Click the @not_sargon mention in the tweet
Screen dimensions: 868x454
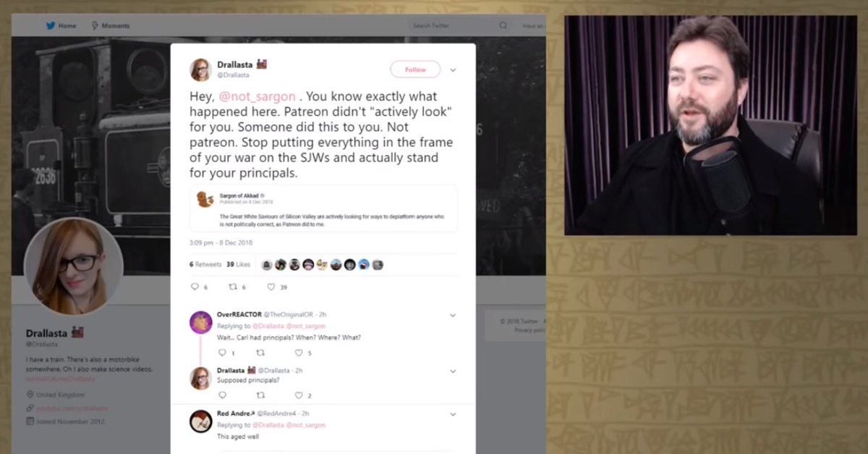(x=256, y=96)
